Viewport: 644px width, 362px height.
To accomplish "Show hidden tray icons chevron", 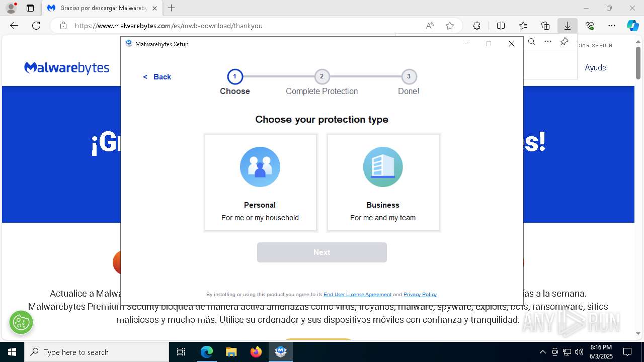I will pos(542,352).
